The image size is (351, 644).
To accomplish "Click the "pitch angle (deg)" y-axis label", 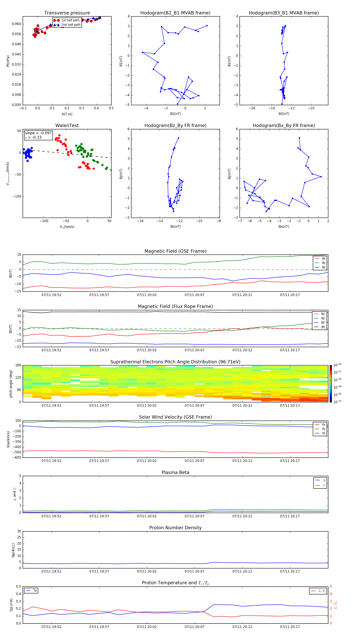I will pyautogui.click(x=11, y=384).
